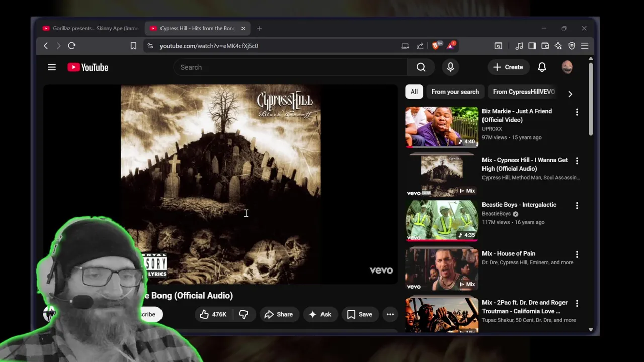Like the video with 476K thumbs up
This screenshot has height=362, width=644.
point(213,314)
